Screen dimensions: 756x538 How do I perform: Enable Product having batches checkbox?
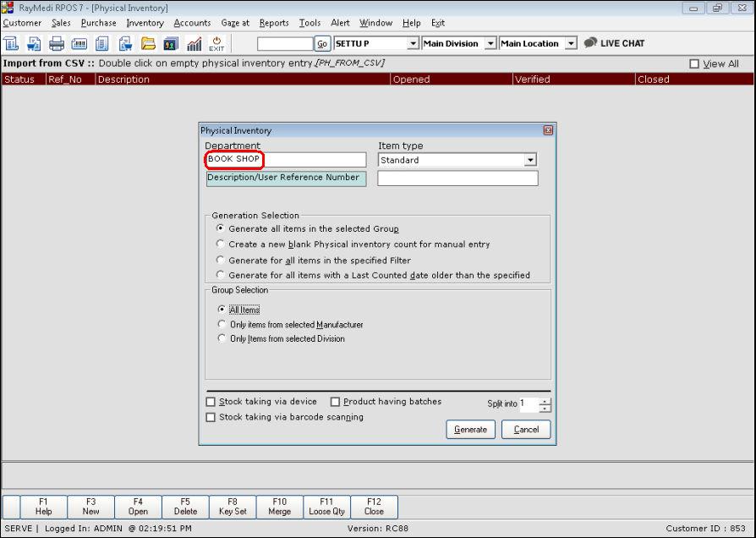point(335,402)
